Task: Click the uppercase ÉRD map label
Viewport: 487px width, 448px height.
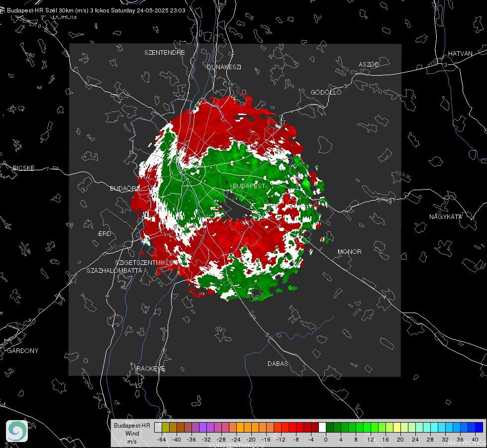Action: pyautogui.click(x=104, y=234)
